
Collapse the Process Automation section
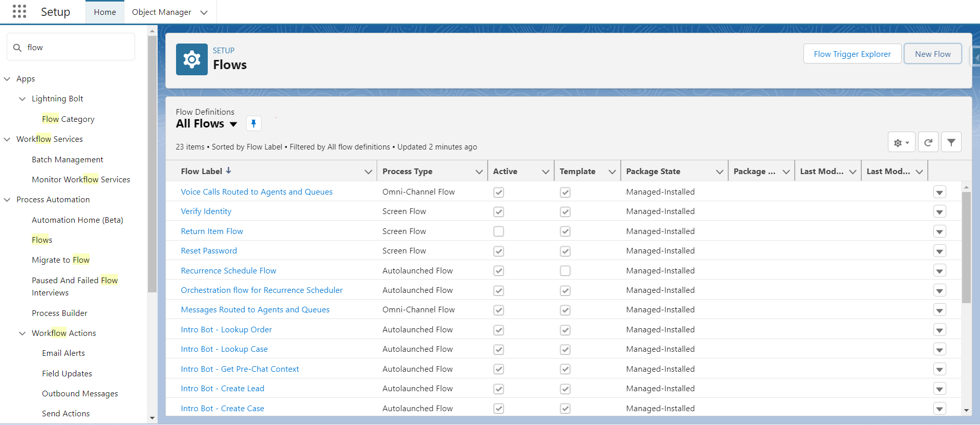pyautogui.click(x=7, y=200)
